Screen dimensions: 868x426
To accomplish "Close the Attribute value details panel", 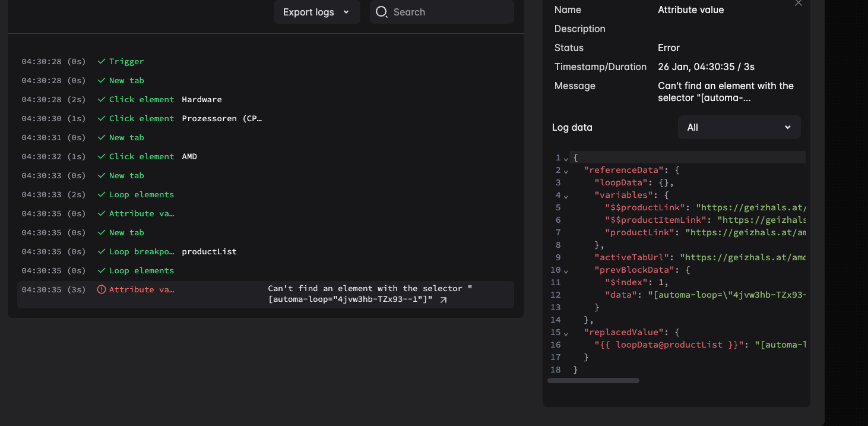I will [x=799, y=4].
